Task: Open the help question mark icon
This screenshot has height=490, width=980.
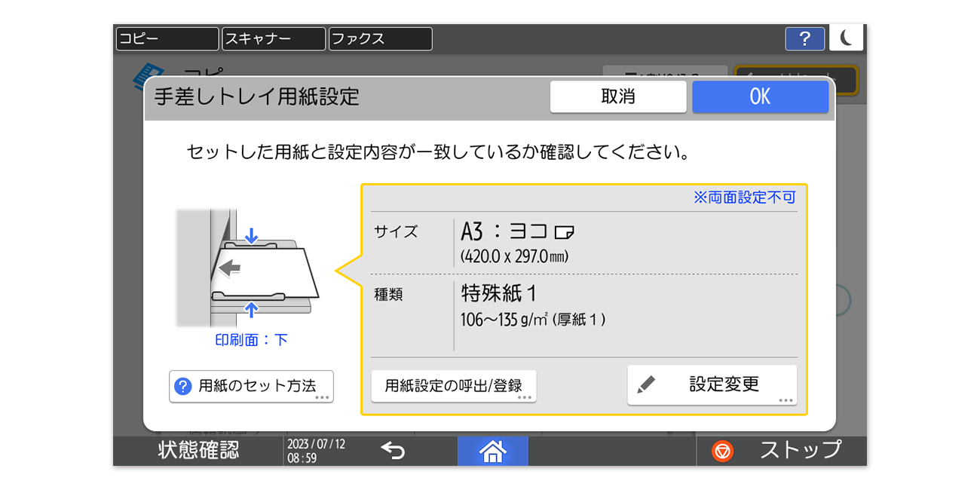Action: (804, 38)
